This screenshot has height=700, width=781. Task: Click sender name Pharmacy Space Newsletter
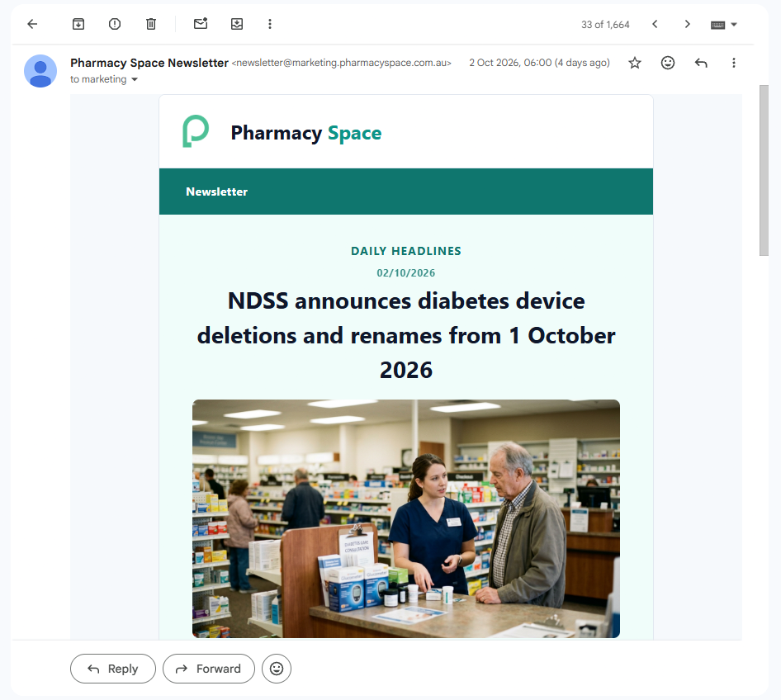coord(149,63)
